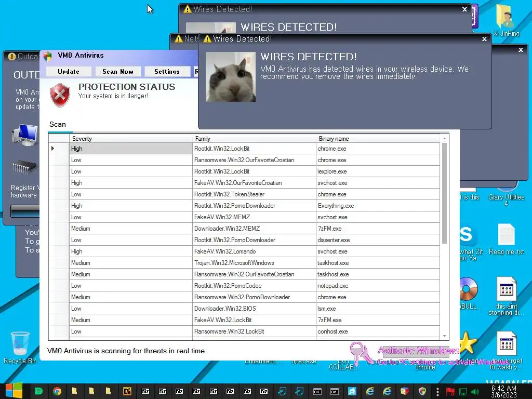
Task: Click the scan list scrollbar up arrow
Action: tap(444, 138)
